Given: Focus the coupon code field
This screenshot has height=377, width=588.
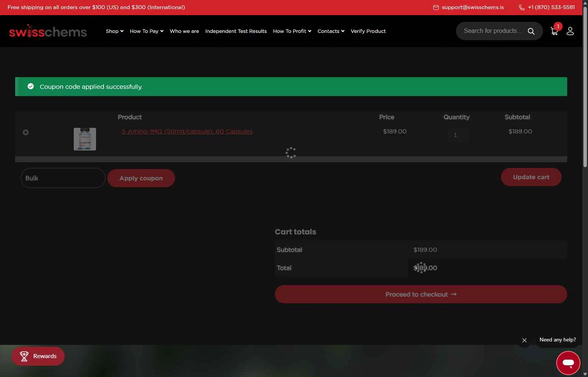Looking at the screenshot, I should coord(63,178).
